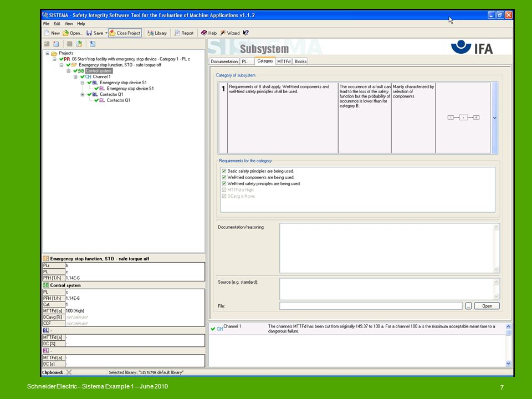Generate a Report from toolbar

tap(184, 33)
